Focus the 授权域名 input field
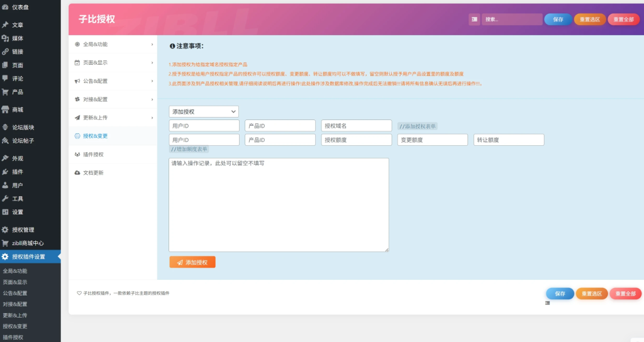The image size is (644, 342). pyautogui.click(x=357, y=126)
